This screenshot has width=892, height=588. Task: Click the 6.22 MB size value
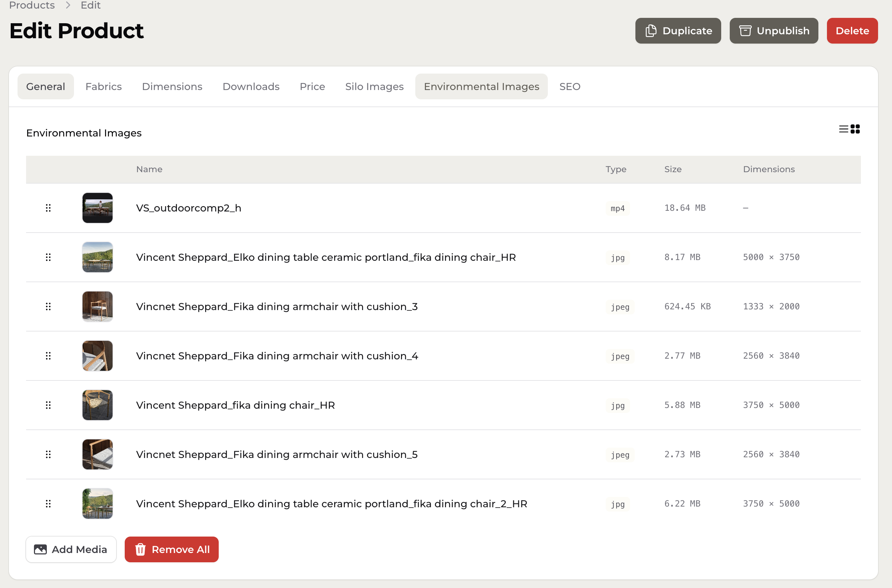tap(682, 504)
